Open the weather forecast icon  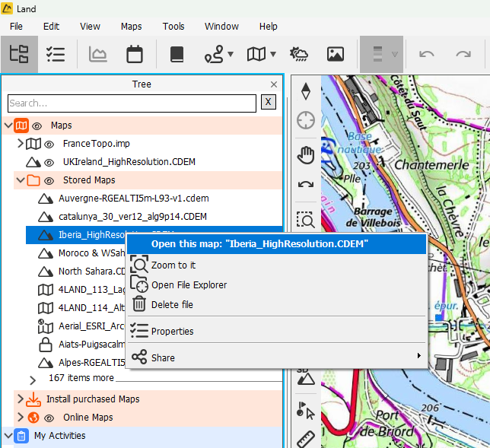298,54
